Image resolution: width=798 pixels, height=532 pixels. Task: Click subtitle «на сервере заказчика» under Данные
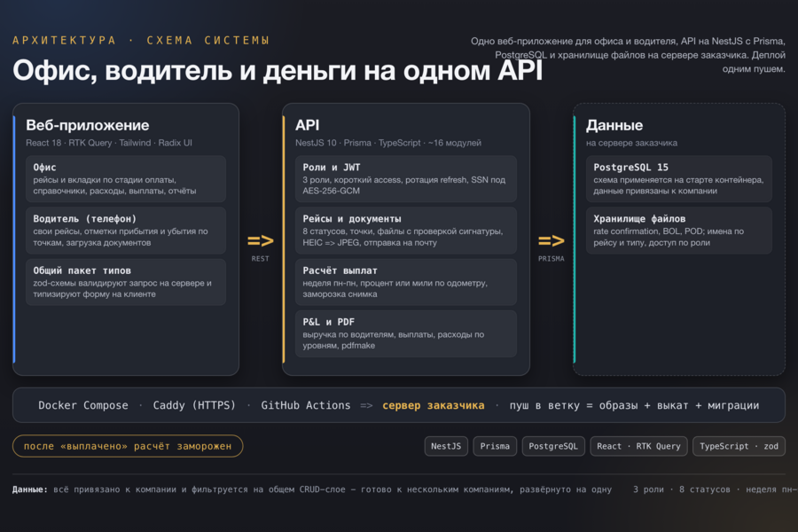(631, 143)
